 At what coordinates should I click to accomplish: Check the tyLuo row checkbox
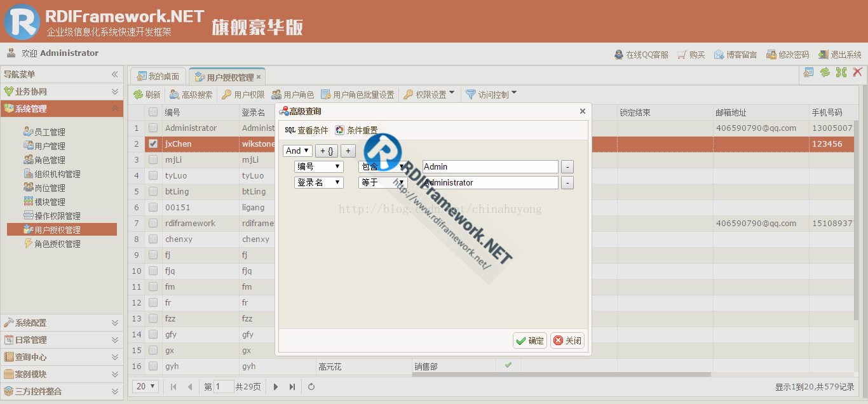tap(153, 175)
